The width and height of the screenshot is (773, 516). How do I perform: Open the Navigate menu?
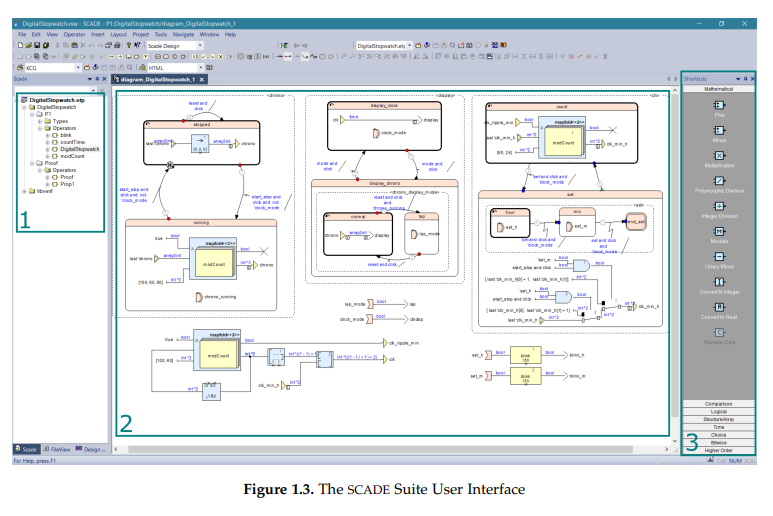point(183,34)
